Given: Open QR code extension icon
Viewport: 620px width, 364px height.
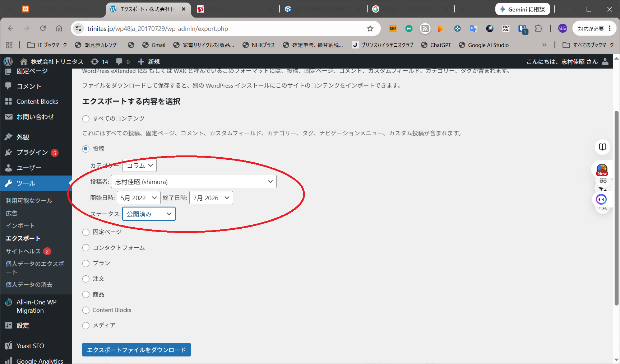Looking at the screenshot, I should 506,28.
